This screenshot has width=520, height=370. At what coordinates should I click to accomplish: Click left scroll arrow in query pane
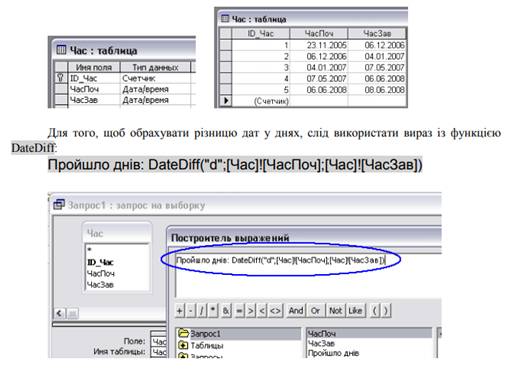coord(59,313)
